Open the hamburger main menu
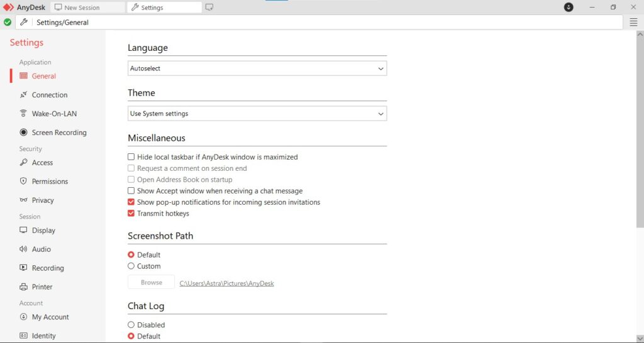Viewport: 644px width, 343px height. (x=633, y=22)
